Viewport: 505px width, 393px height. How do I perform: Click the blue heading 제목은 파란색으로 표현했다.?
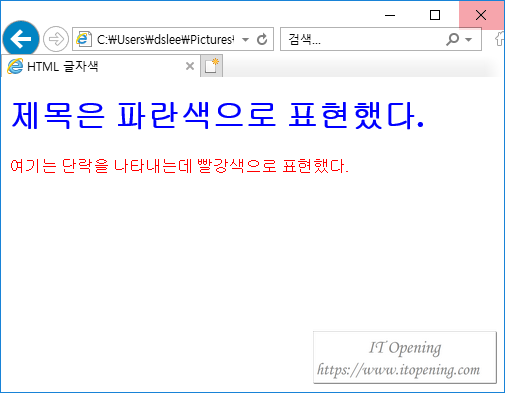218,115
